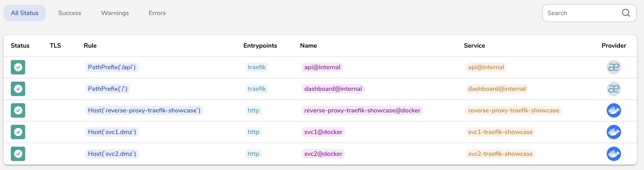644x170 pixels.
Task: Focus the Search input field
Action: coord(580,13)
